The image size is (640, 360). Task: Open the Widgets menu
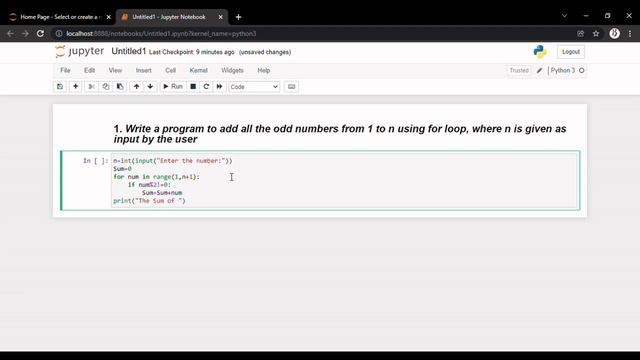coord(232,70)
